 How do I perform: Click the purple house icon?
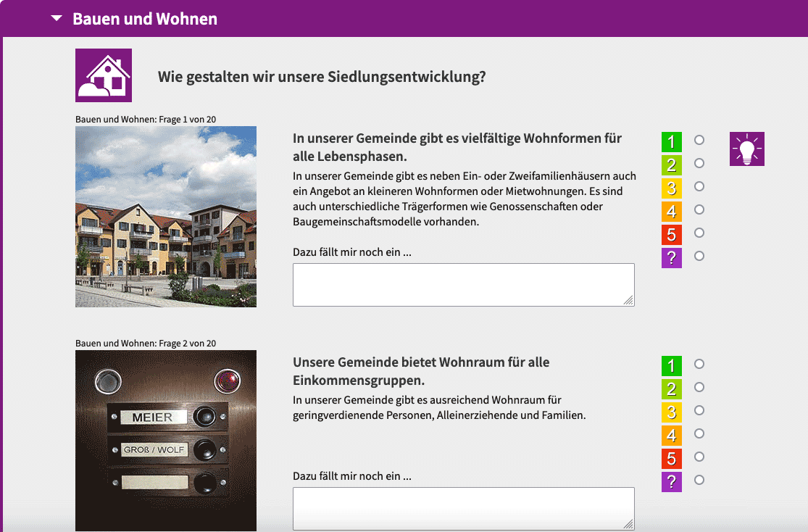pos(104,75)
